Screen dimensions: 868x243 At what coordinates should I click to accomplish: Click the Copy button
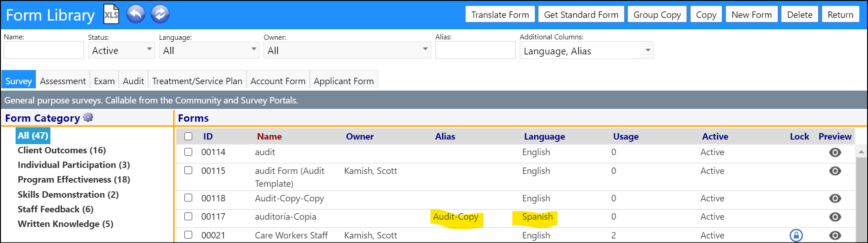pyautogui.click(x=706, y=15)
